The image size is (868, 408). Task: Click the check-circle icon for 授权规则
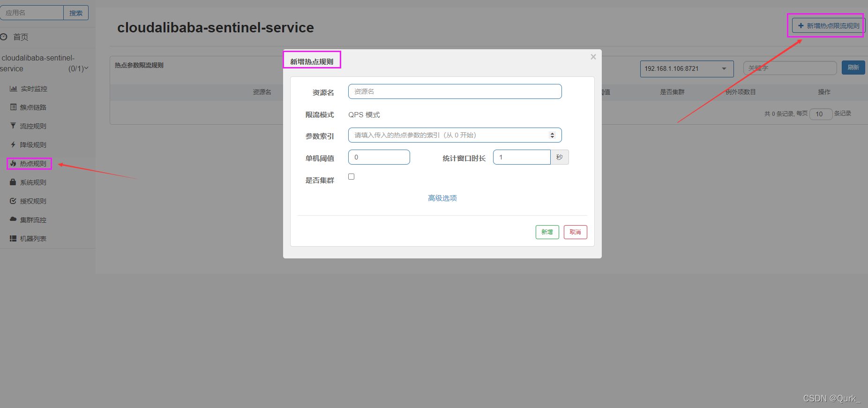[x=13, y=201]
